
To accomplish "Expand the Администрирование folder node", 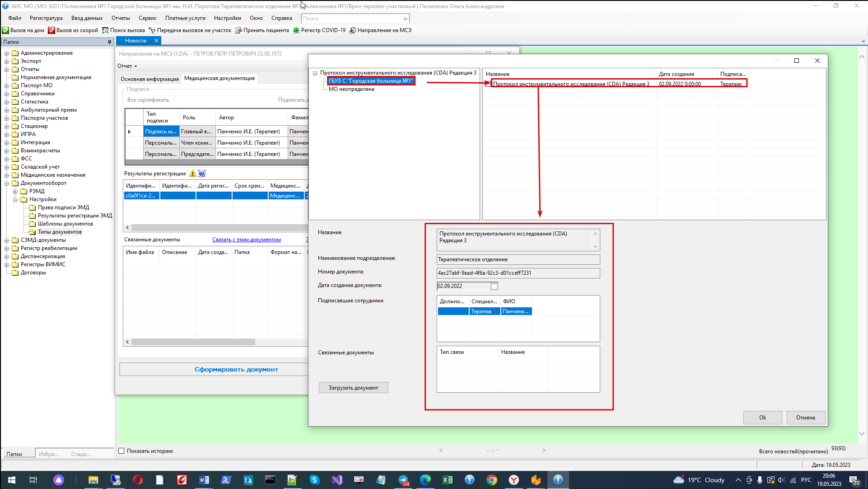I will pyautogui.click(x=7, y=53).
